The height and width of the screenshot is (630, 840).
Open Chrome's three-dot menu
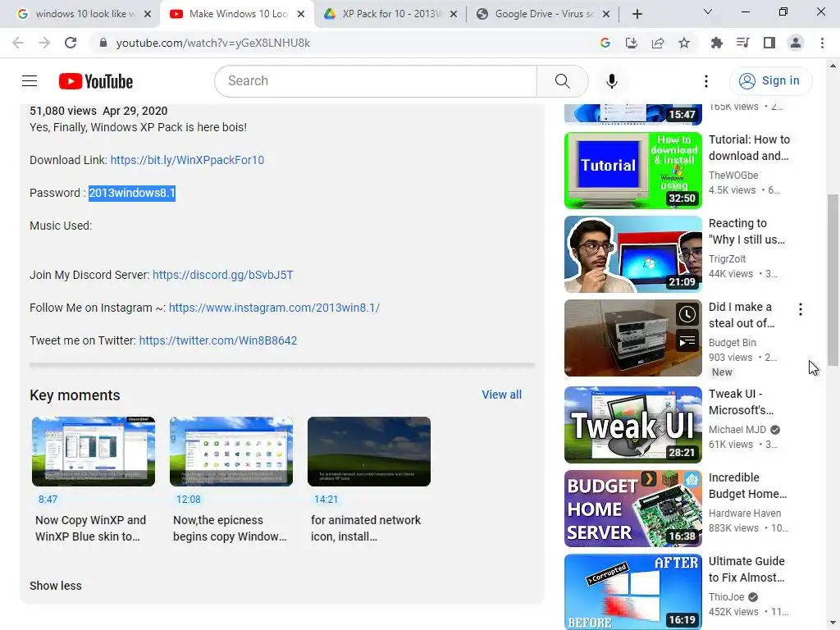(822, 43)
